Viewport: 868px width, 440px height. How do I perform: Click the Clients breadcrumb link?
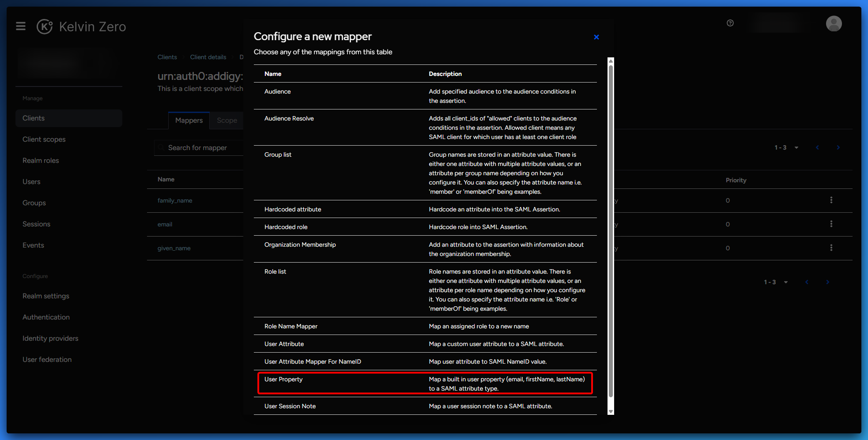167,57
